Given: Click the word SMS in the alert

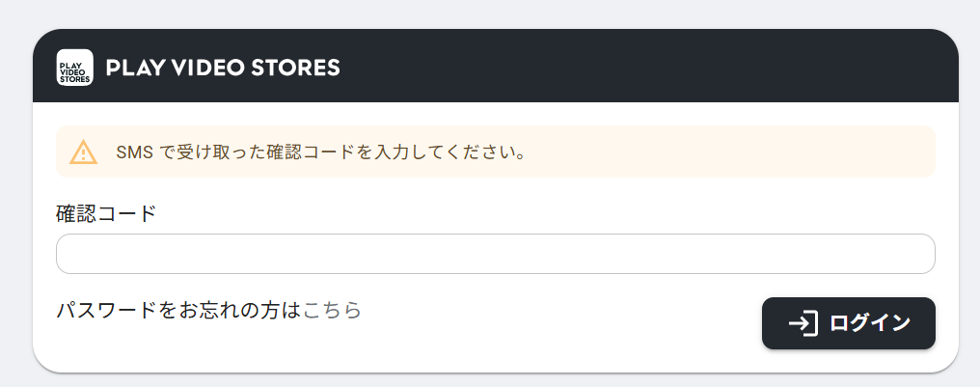Looking at the screenshot, I should click(133, 152).
